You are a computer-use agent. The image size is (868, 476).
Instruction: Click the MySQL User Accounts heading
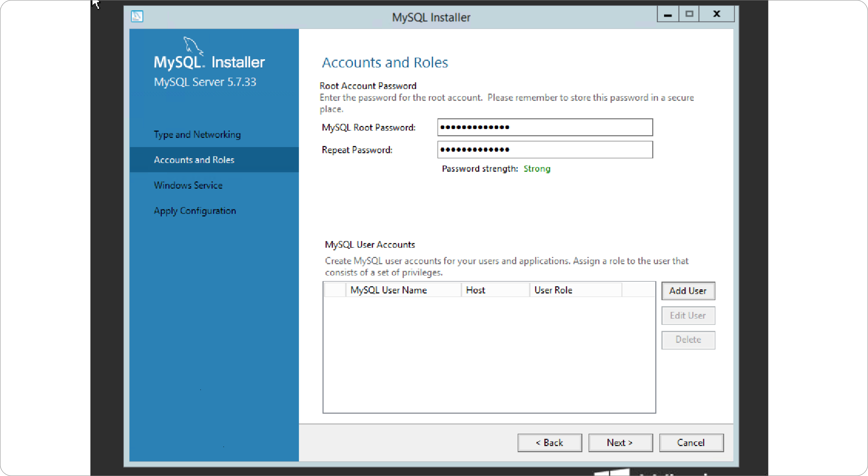[x=370, y=244]
